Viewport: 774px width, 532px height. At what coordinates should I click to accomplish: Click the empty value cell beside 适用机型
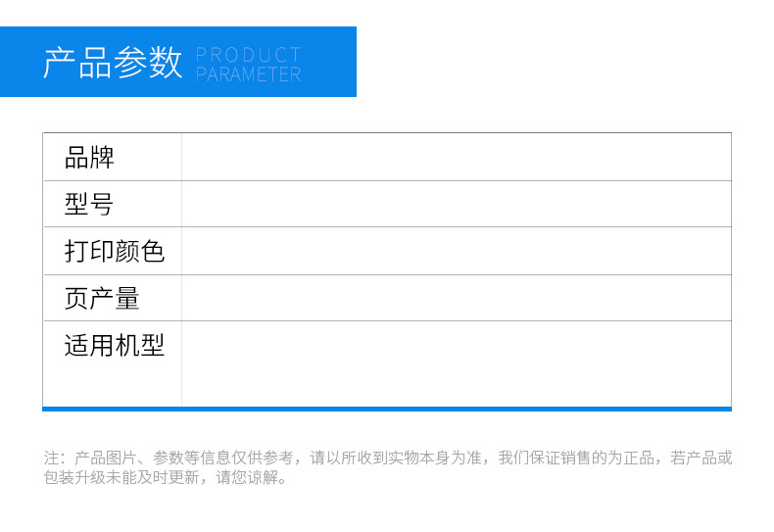coord(456,363)
